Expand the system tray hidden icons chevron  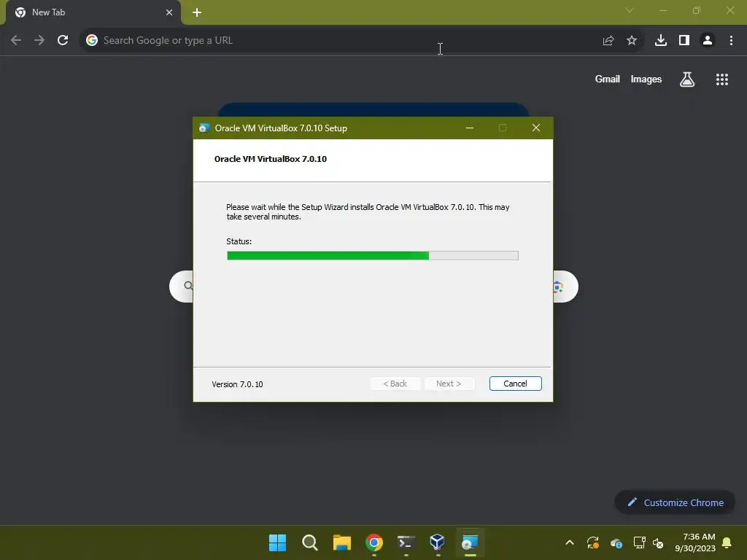pos(569,542)
